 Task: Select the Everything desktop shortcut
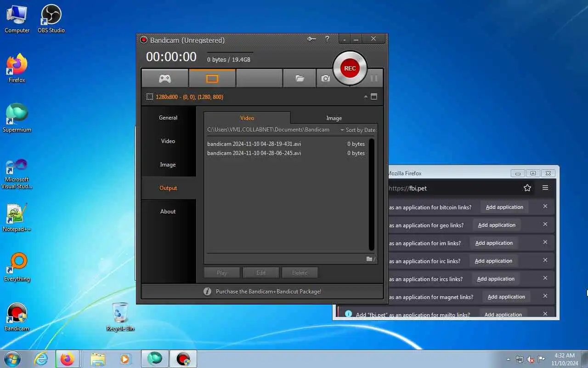coord(17,267)
